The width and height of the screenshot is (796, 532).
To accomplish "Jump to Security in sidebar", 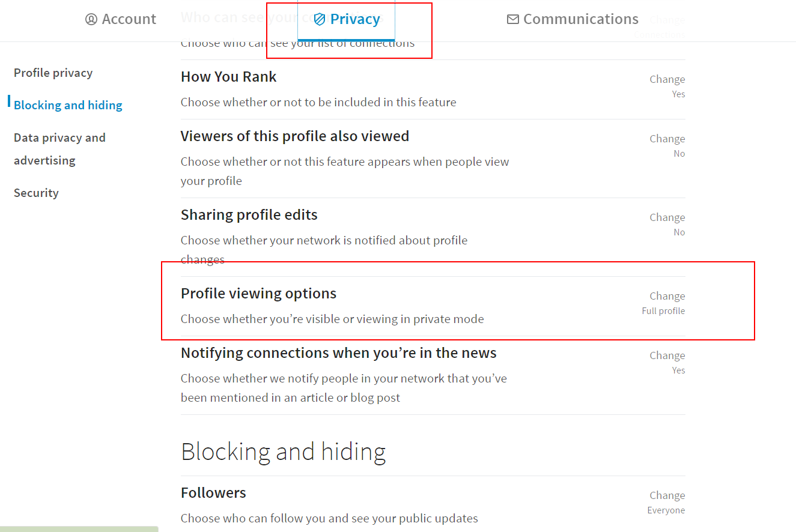I will pos(36,193).
